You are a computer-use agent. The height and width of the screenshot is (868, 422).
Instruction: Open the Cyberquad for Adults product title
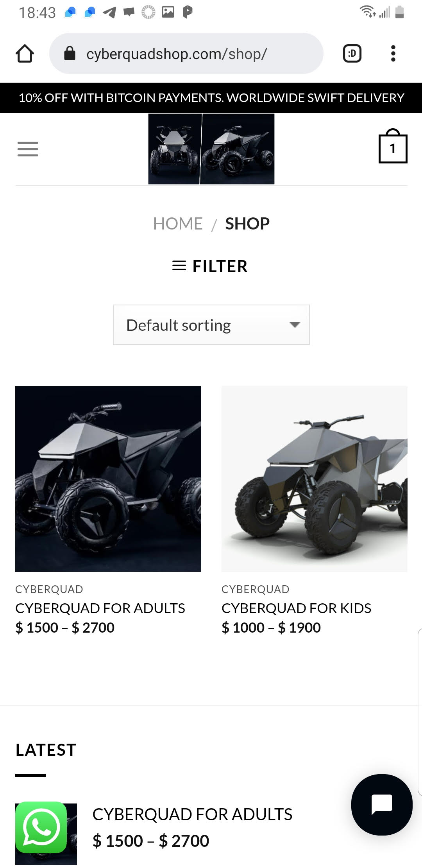(x=100, y=608)
